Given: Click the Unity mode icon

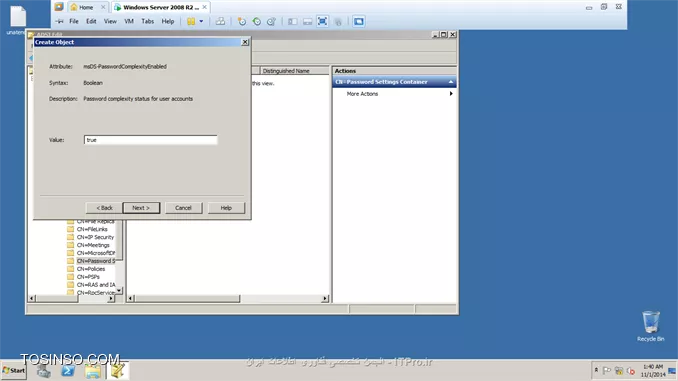Looking at the screenshot, I should click(338, 21).
